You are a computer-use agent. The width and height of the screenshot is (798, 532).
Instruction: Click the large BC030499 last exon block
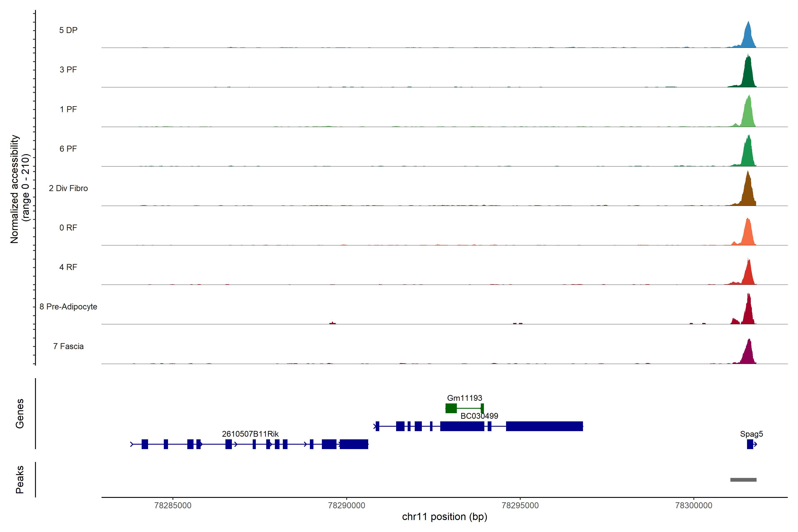[x=544, y=426]
